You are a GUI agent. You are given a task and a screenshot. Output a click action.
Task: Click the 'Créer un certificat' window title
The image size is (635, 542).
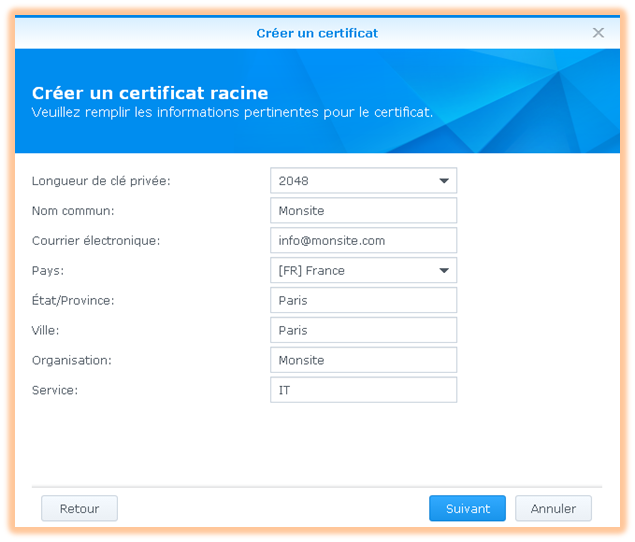tap(317, 33)
